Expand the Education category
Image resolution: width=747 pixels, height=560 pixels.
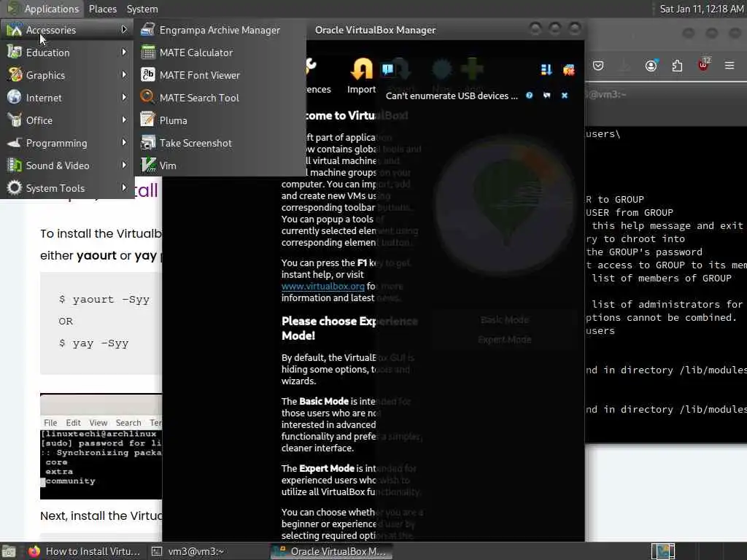pos(66,52)
